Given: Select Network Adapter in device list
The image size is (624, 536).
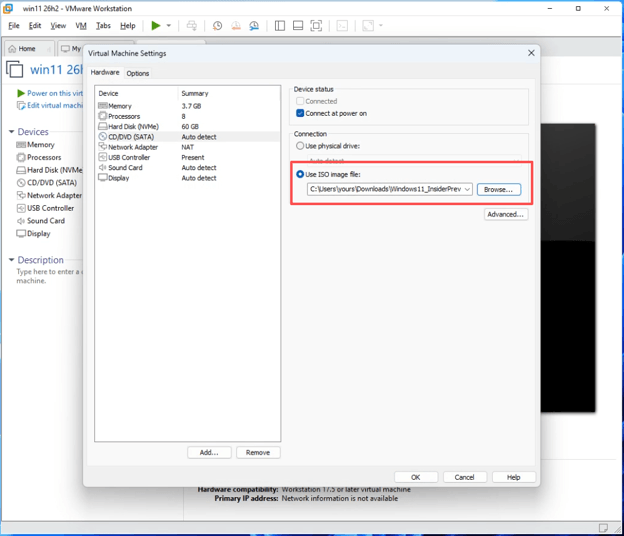Looking at the screenshot, I should (187, 147).
